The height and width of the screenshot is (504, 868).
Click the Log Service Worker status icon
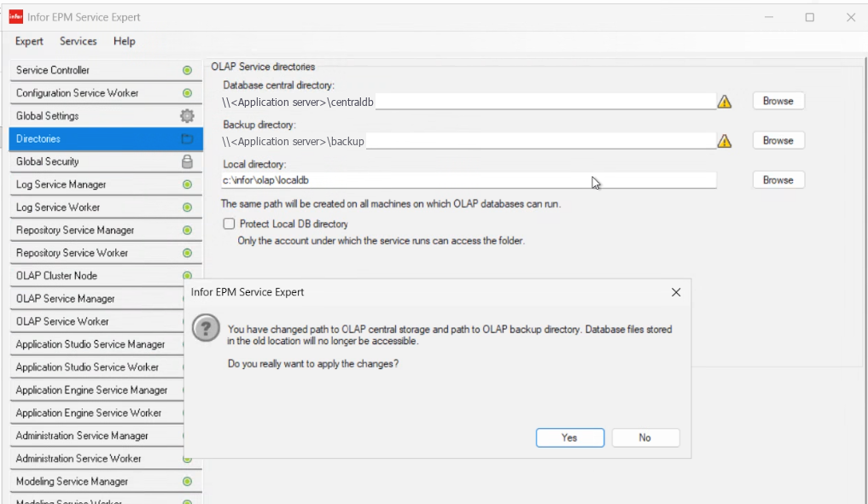point(187,207)
